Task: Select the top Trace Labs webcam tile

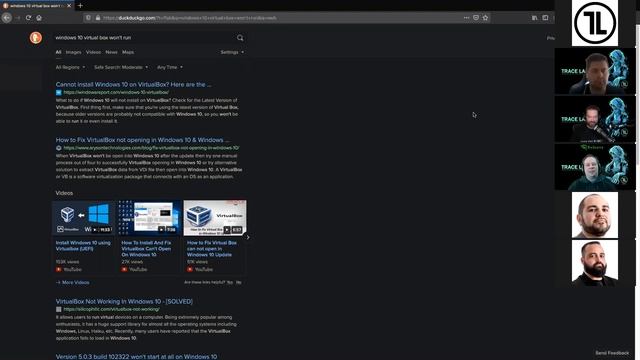Action: tap(595, 71)
